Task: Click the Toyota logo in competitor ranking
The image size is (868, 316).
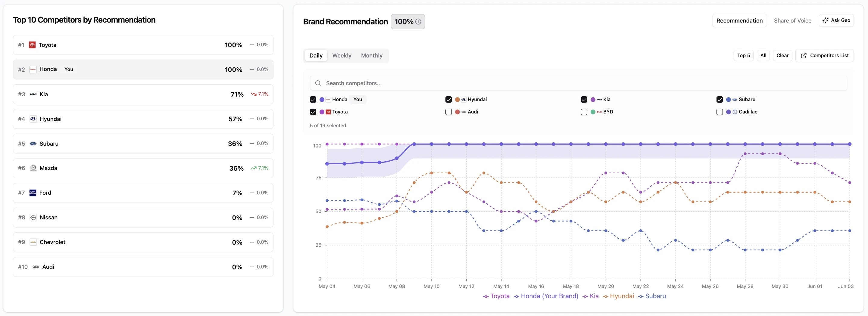Action: click(x=32, y=45)
